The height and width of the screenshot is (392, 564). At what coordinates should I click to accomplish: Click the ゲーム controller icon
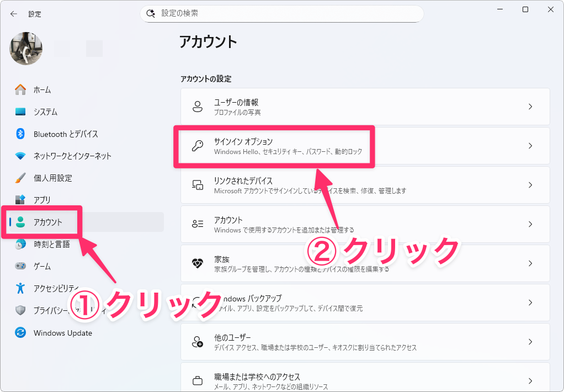click(x=20, y=266)
